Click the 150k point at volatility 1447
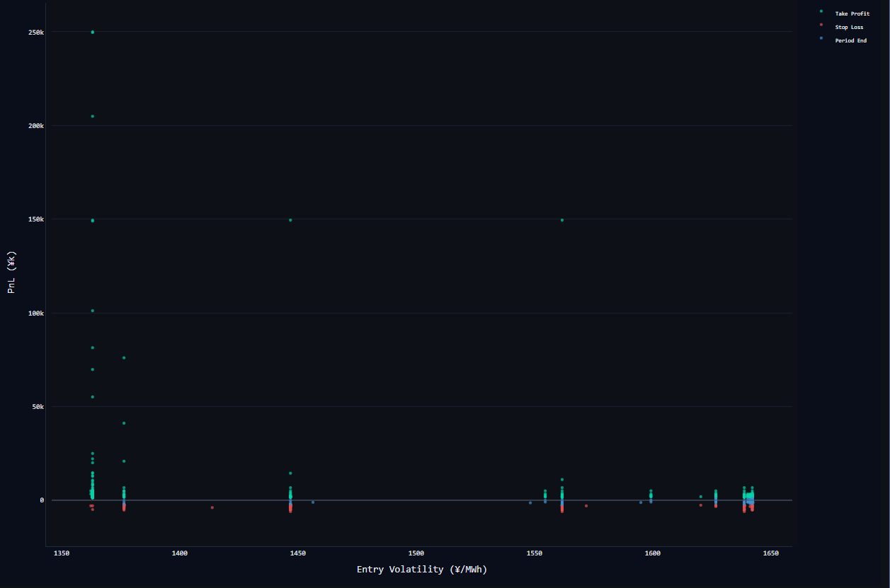The height and width of the screenshot is (588, 890). (x=290, y=220)
